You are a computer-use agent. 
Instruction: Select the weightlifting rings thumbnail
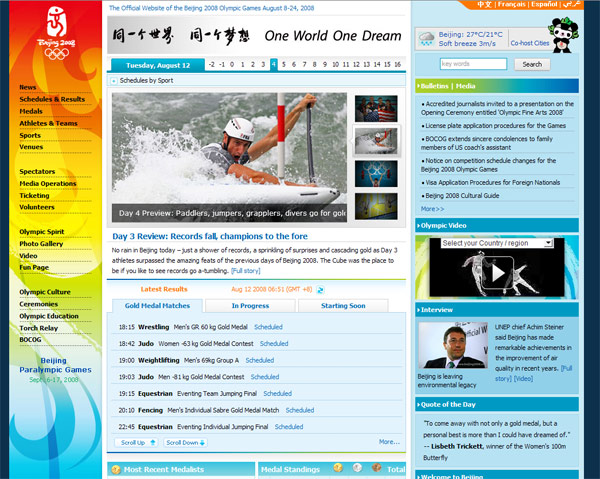[376, 174]
